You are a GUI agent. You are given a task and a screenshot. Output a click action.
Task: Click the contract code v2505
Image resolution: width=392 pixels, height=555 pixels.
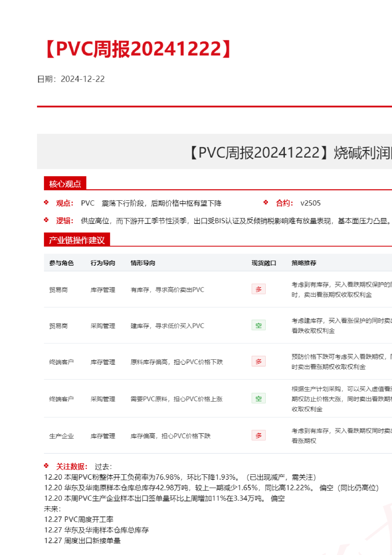coord(310,203)
